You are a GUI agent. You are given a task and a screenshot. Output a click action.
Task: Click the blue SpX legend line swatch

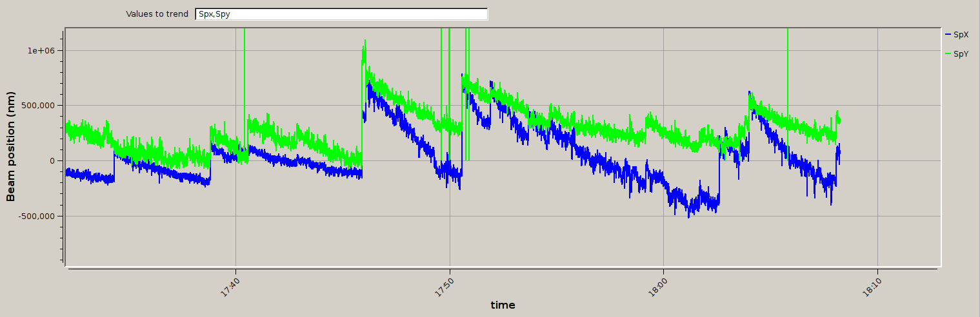(x=948, y=34)
